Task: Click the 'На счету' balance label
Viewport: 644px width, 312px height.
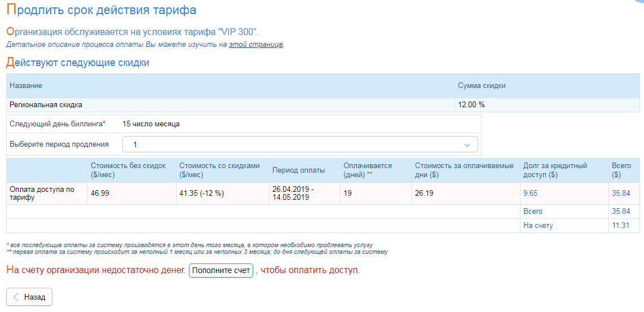Action: [x=538, y=225]
